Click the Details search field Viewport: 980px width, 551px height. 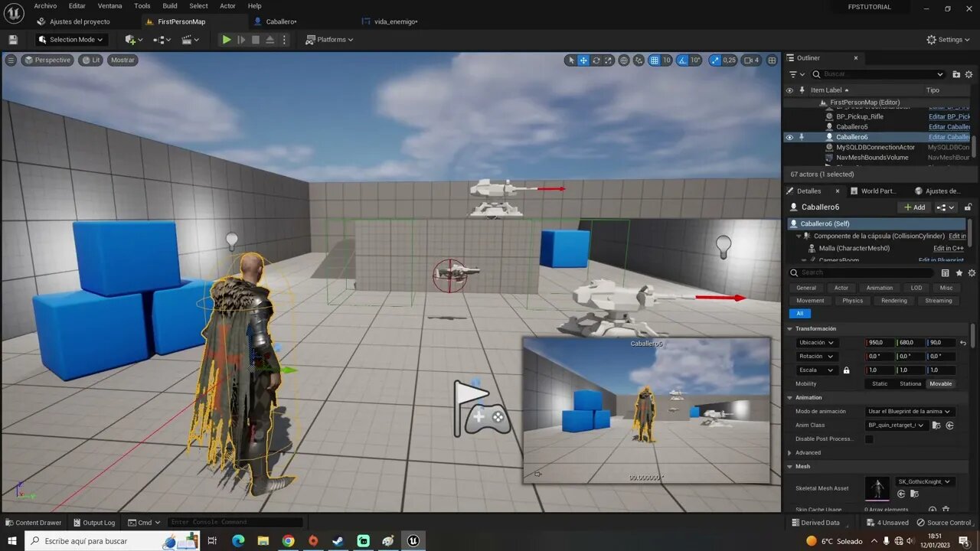point(861,272)
